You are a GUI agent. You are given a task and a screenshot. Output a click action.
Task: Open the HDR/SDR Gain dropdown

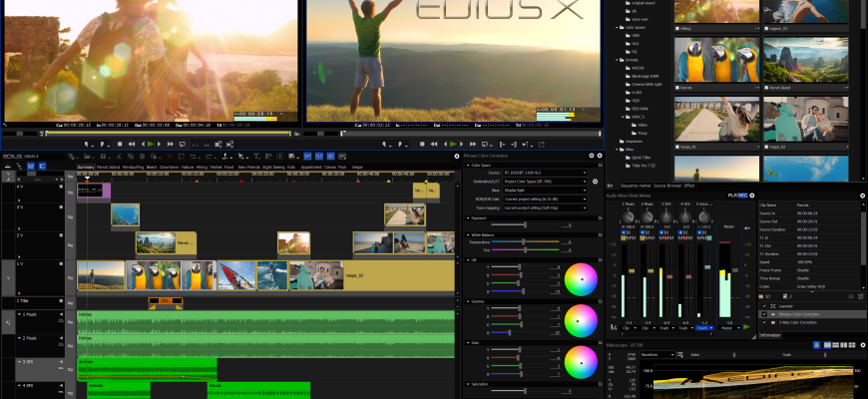(x=545, y=199)
